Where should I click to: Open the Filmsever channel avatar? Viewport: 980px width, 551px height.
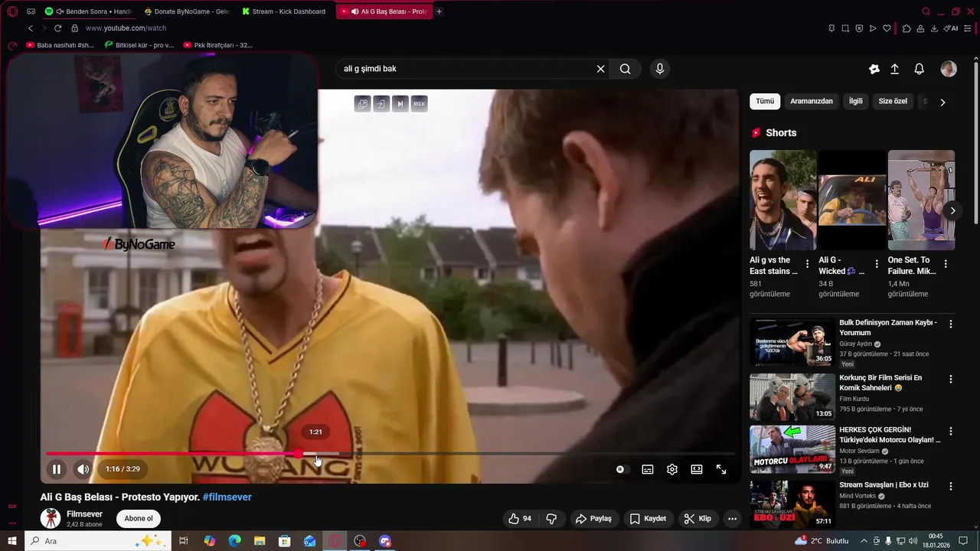(51, 518)
